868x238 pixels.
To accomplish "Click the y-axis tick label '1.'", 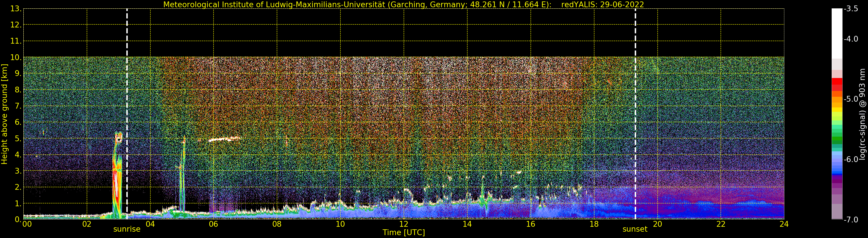I will [x=18, y=204].
